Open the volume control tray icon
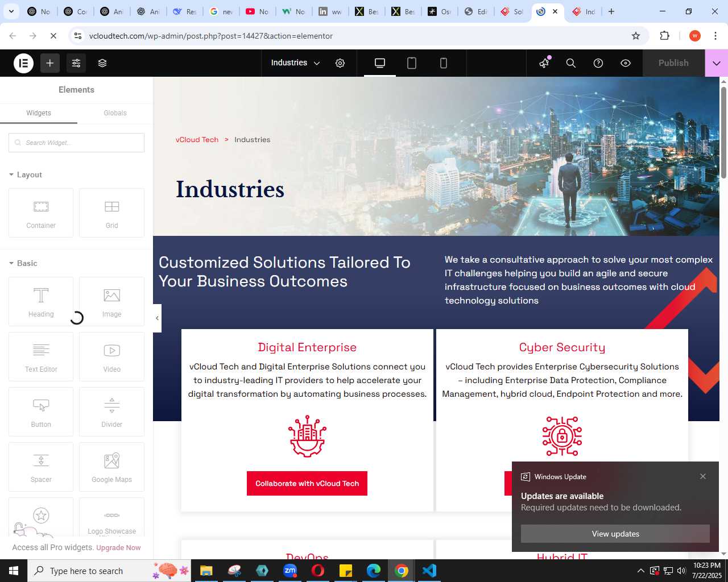Viewport: 728px width, 582px height. coord(681,571)
